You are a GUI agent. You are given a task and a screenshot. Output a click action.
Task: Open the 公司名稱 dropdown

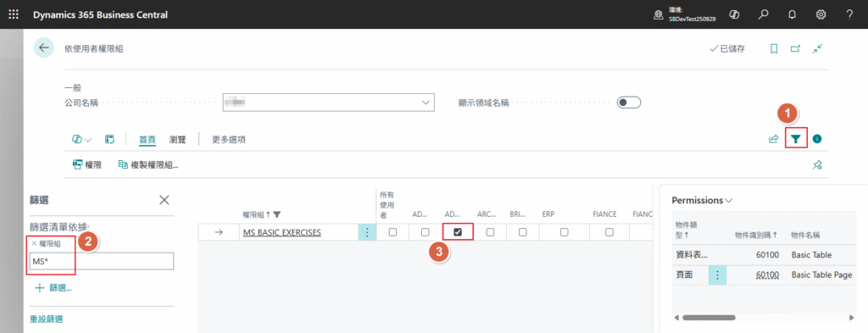click(426, 103)
